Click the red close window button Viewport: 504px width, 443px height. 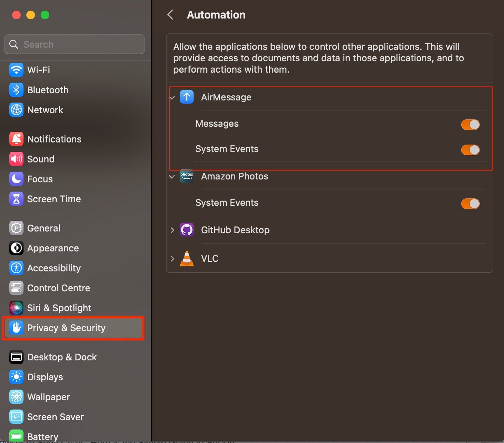[16, 15]
